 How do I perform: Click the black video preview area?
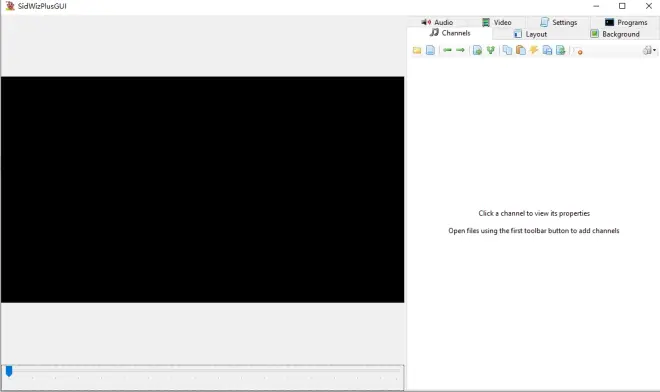(202, 189)
